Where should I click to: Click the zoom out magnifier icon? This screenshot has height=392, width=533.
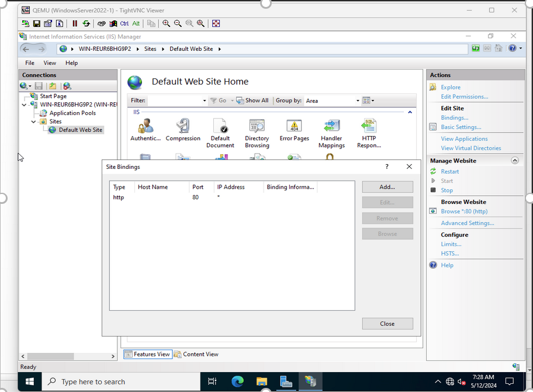pos(178,23)
